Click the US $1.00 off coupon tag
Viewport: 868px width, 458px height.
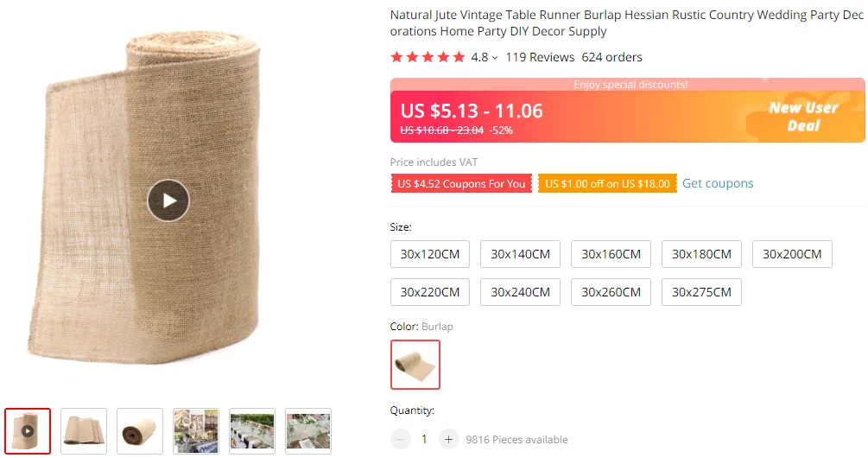[x=607, y=183]
